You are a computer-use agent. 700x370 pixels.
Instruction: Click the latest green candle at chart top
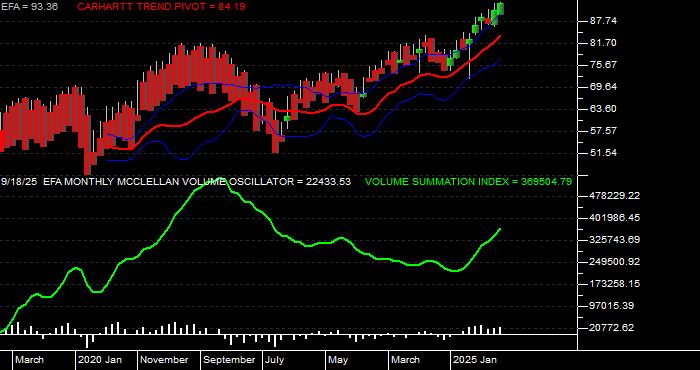[x=500, y=8]
